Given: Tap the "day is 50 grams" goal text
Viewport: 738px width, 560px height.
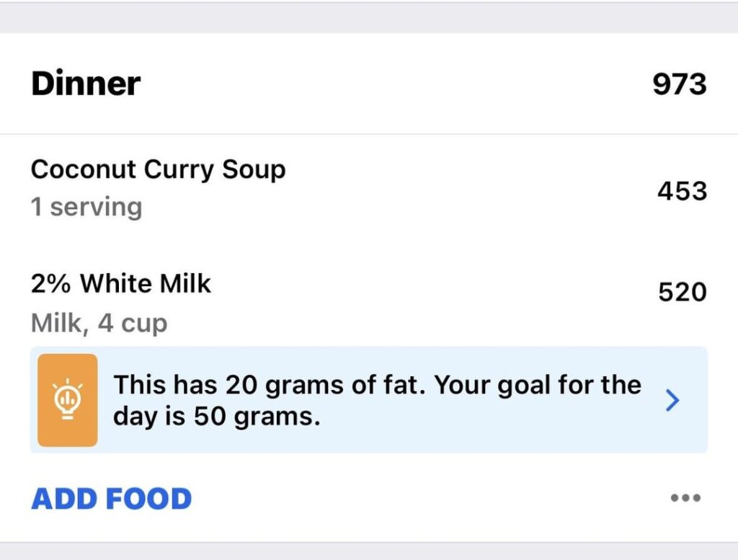Looking at the screenshot, I should coord(216,417).
